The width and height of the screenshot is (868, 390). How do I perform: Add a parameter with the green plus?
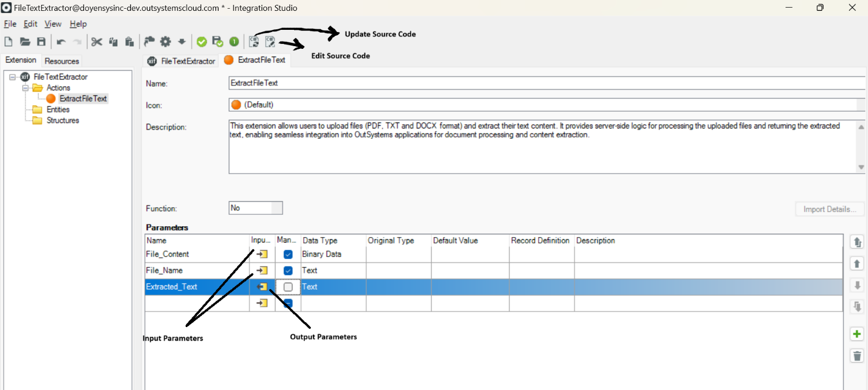857,334
